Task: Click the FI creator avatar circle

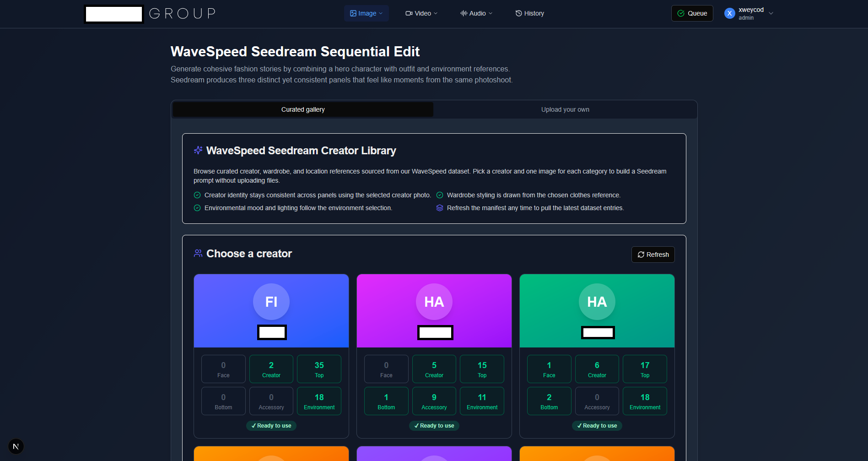Action: pyautogui.click(x=271, y=302)
